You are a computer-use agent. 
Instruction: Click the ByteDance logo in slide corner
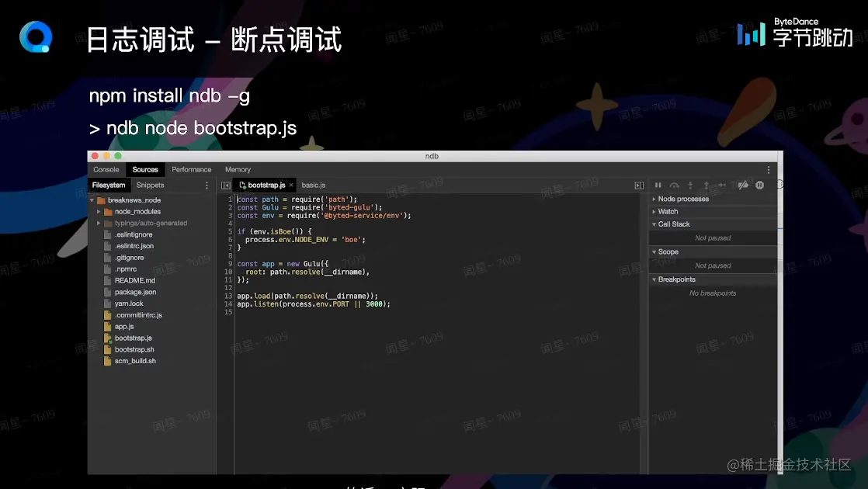tap(796, 33)
